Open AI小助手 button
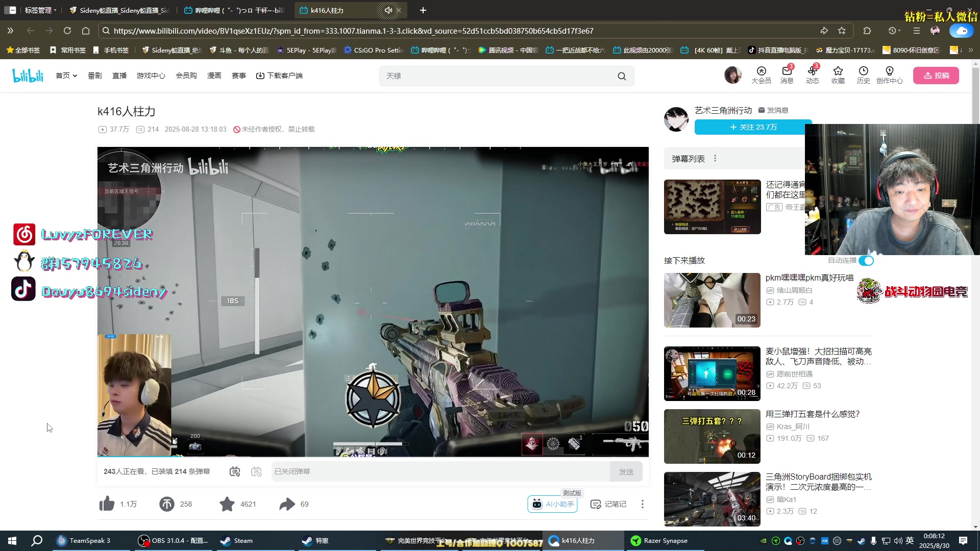 [x=552, y=504]
